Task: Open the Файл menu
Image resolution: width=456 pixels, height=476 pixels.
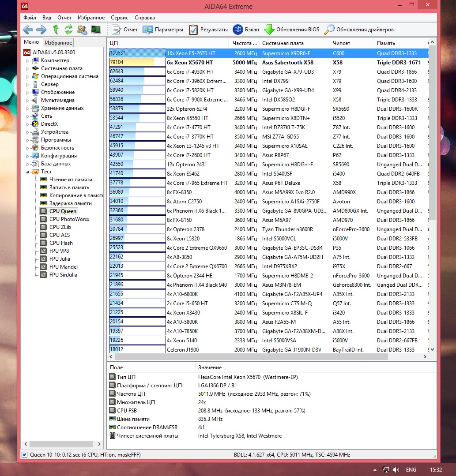Action: point(30,18)
